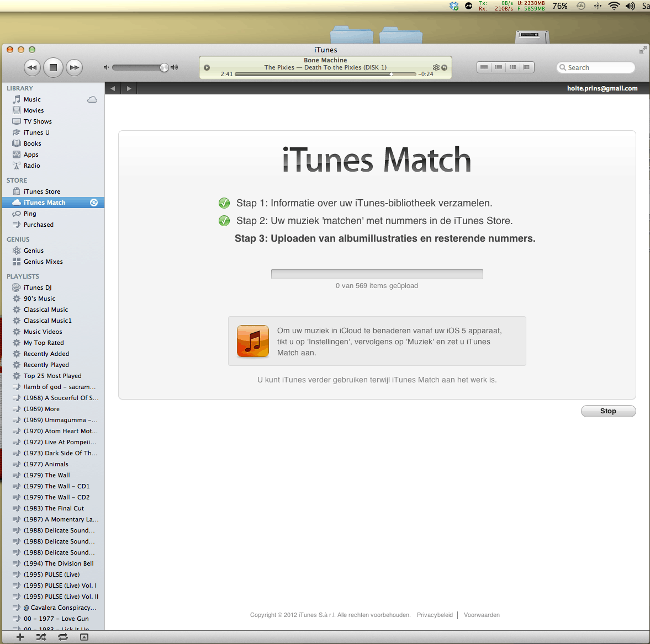Viewport: 650px width, 644px height.
Task: Click the Wi-Fi icon in menu bar
Action: (x=614, y=6)
